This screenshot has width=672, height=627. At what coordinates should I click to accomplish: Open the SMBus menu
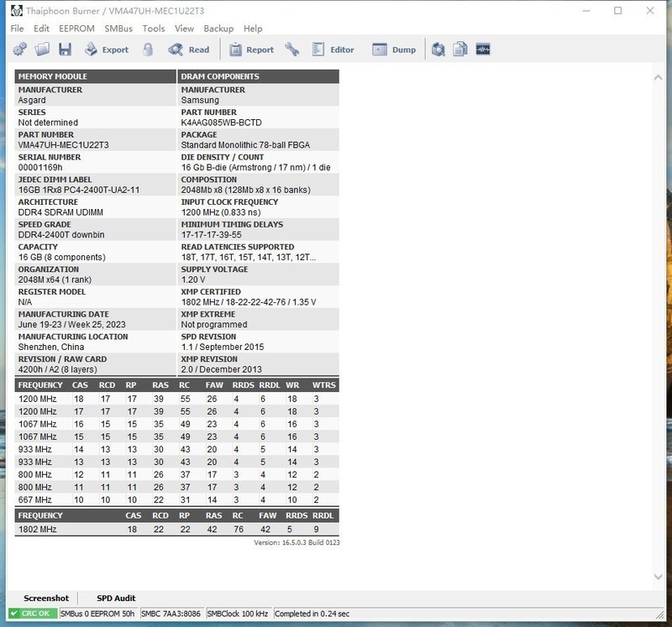point(118,29)
